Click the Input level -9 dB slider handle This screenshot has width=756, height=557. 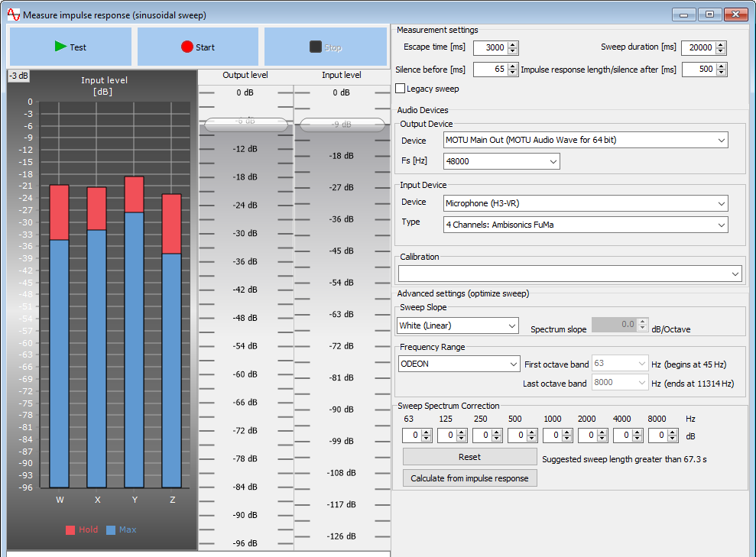click(342, 125)
